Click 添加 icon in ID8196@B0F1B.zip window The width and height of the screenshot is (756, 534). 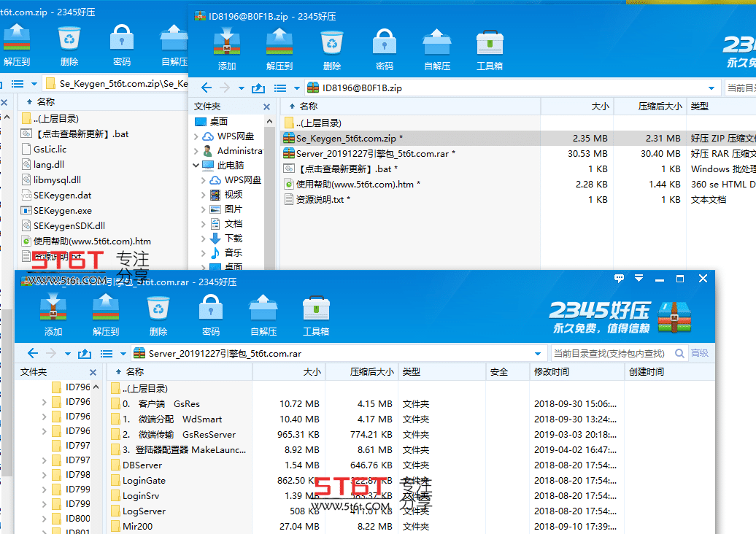[227, 42]
